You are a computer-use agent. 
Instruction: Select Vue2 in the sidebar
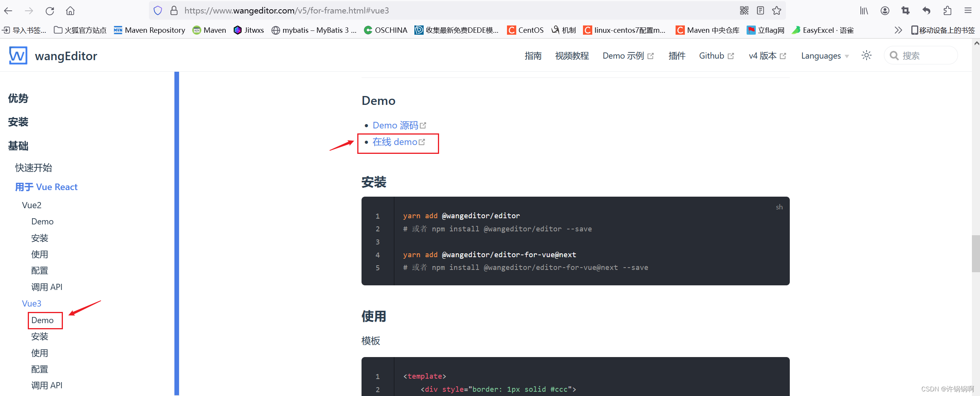coord(32,205)
